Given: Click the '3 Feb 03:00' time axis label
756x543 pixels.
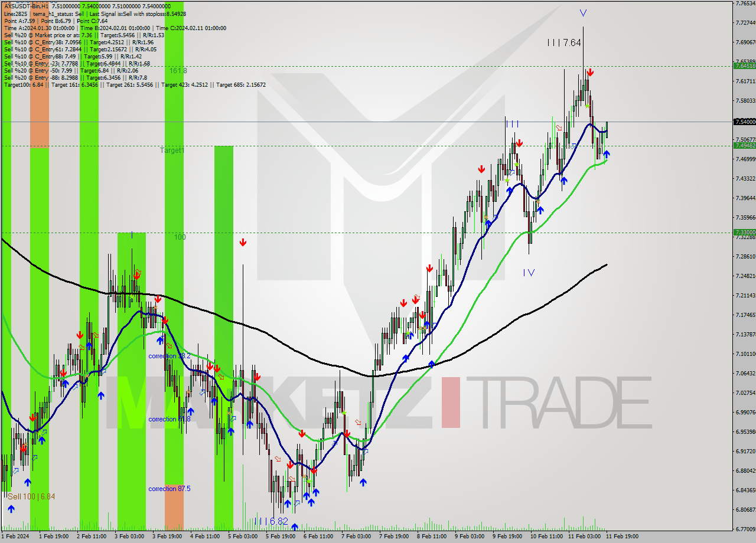Looking at the screenshot, I should pyautogui.click(x=128, y=537).
